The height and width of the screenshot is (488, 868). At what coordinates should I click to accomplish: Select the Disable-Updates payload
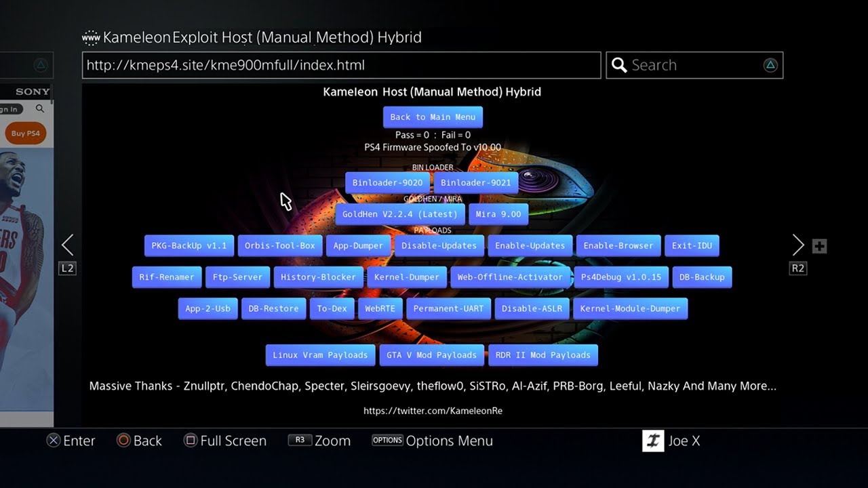(x=439, y=245)
